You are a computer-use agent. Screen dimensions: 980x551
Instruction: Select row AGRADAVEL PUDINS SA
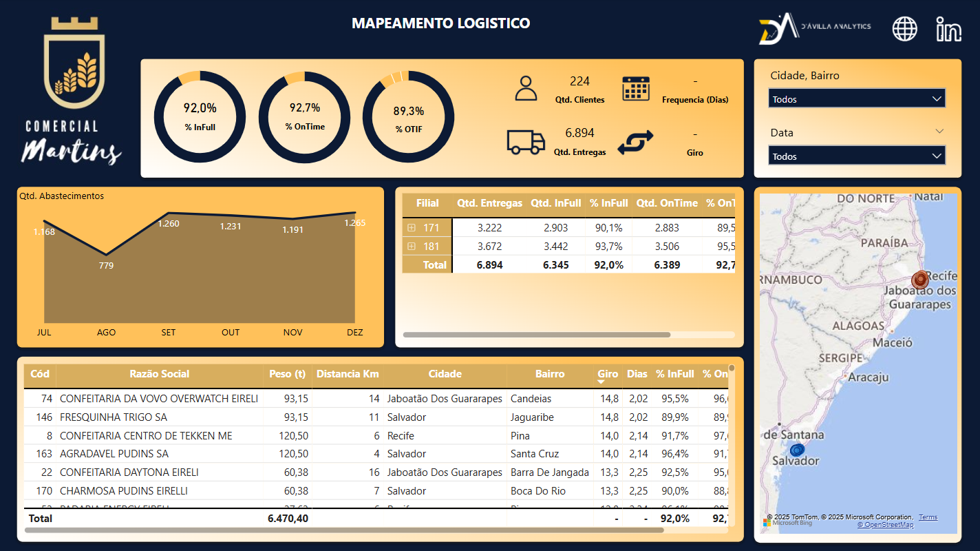(376, 454)
